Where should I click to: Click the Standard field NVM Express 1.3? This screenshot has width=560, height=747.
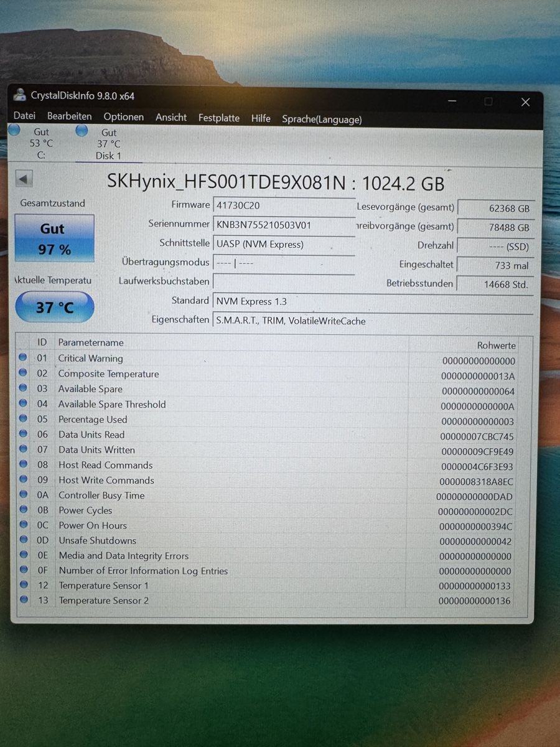373,301
